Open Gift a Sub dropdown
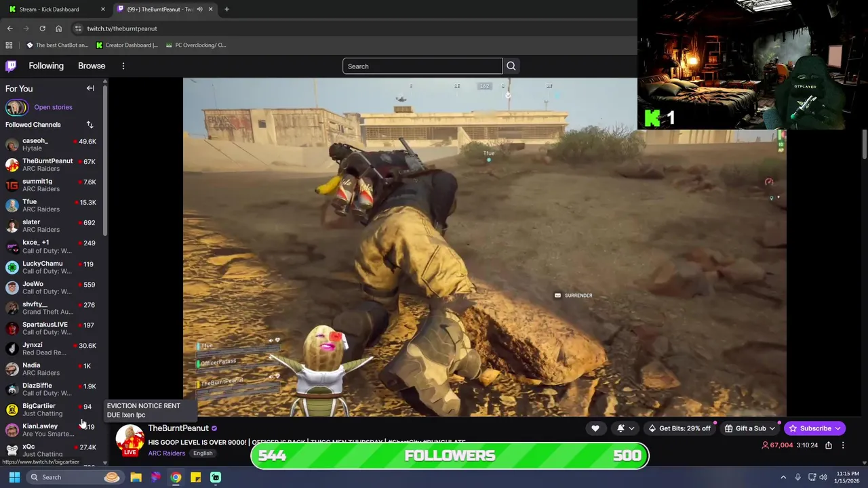Screen dimensions: 868x488 pos(749,428)
